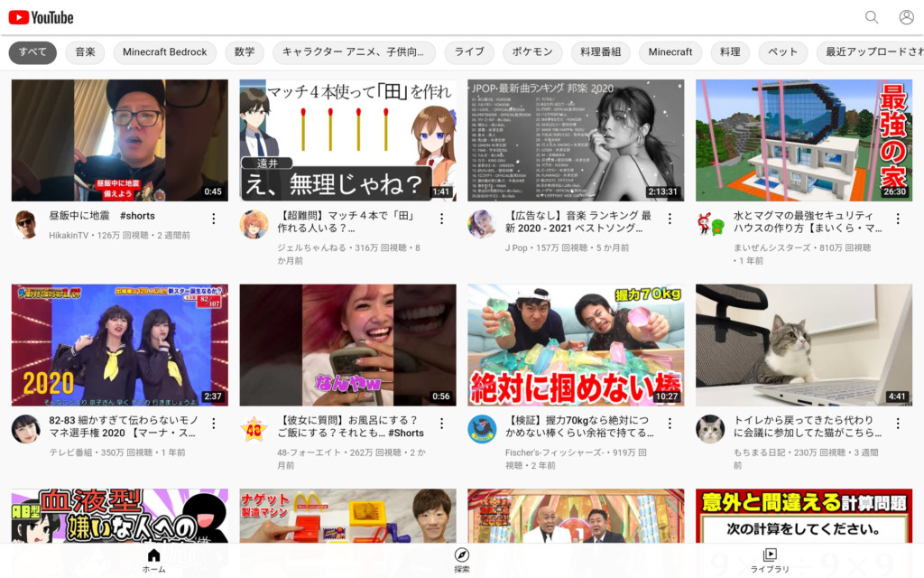Image resolution: width=924 pixels, height=578 pixels.
Task: Select the 数学 filter chip
Action: tap(244, 51)
